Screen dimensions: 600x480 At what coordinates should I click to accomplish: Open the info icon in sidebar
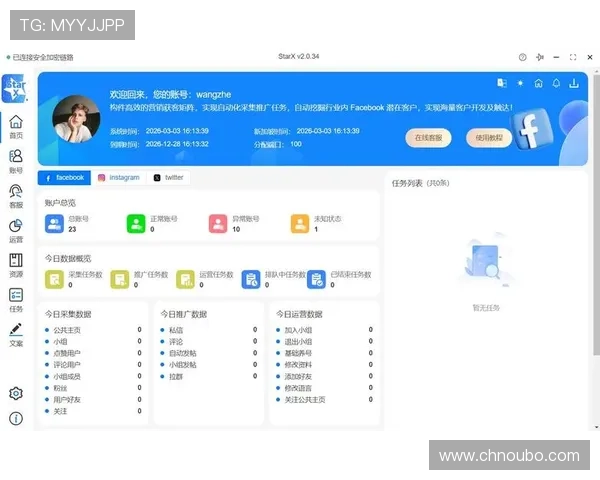click(x=16, y=418)
